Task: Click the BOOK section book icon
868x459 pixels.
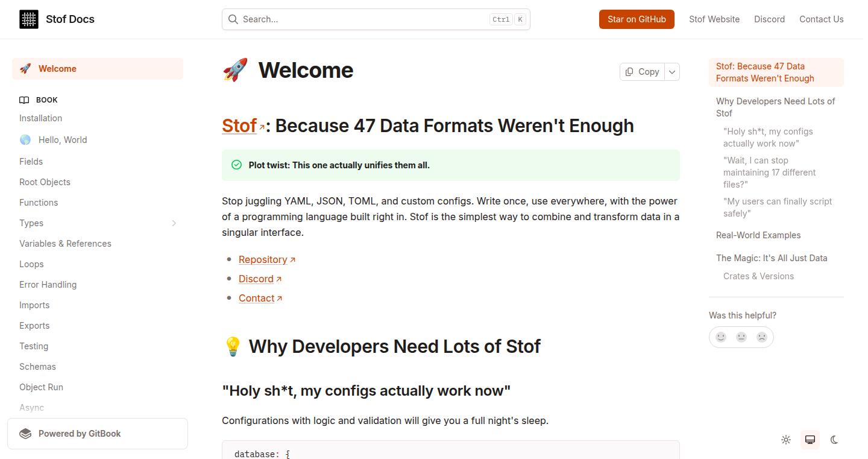Action: click(x=24, y=100)
